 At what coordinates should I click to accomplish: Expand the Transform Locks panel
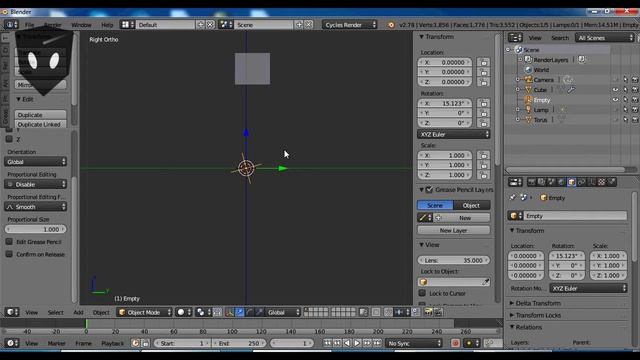[538, 315]
